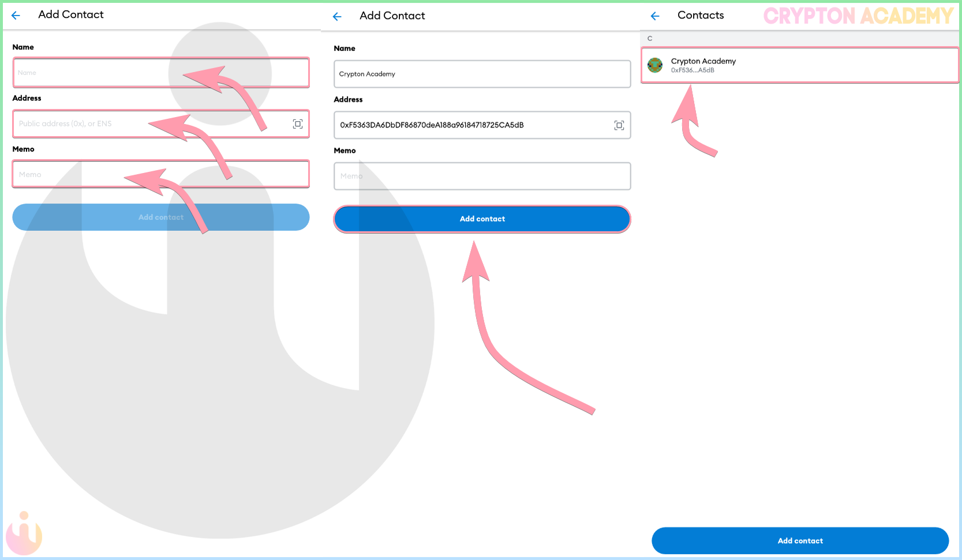Click the address field showing 0xF5363DA6DbDF86870deA
Viewport: 962px width, 560px height.
482,125
